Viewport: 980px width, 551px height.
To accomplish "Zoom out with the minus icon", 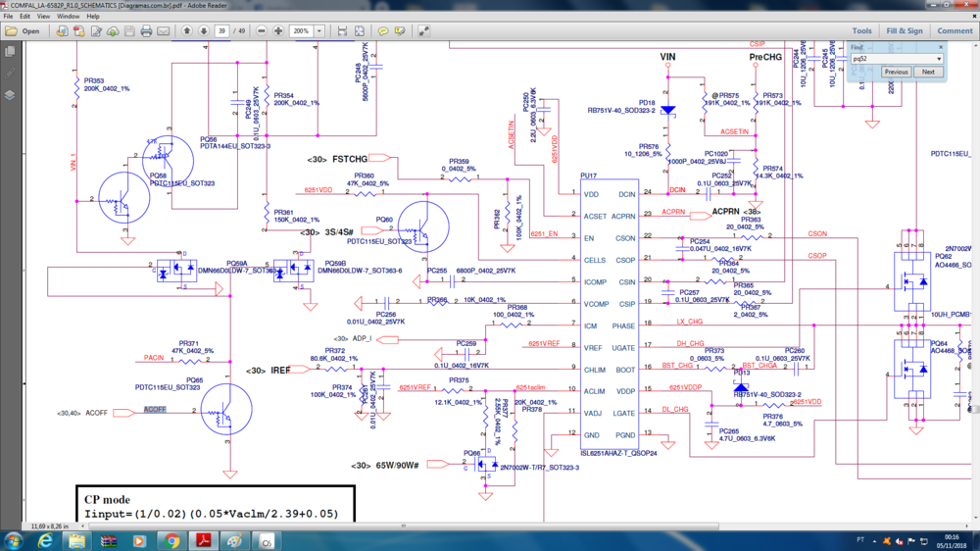I will tap(262, 30).
